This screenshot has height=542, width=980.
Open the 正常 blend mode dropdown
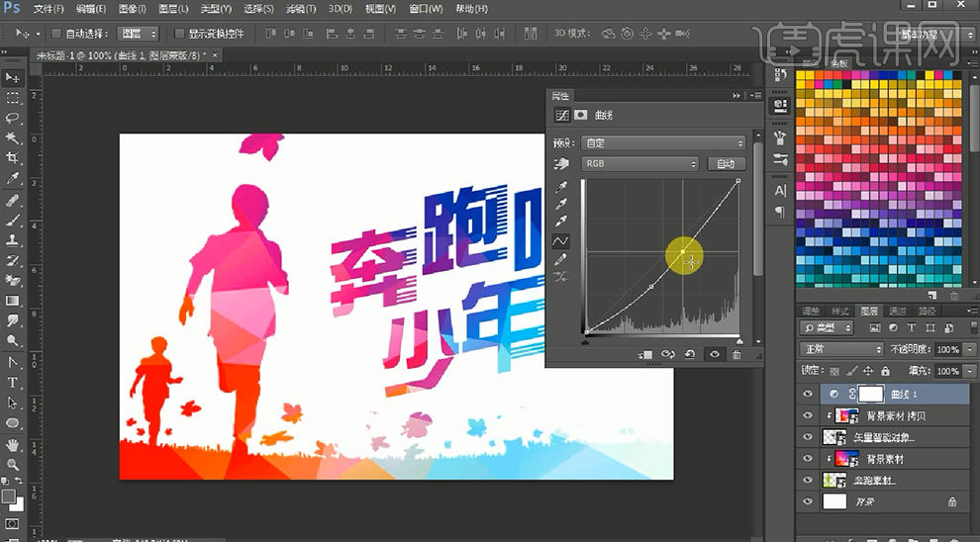[840, 350]
